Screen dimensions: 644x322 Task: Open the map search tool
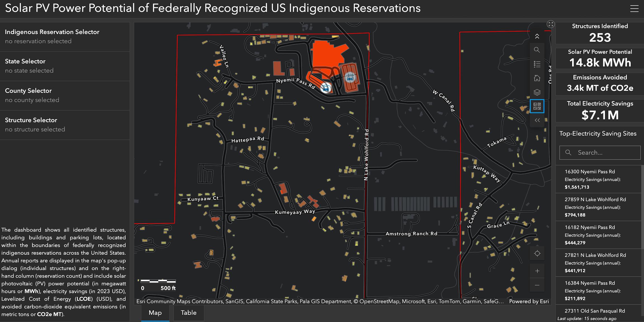coord(537,50)
